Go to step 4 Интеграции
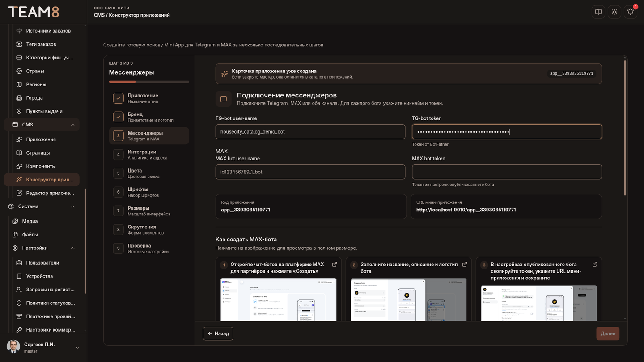This screenshot has height=362, width=644. tap(149, 155)
